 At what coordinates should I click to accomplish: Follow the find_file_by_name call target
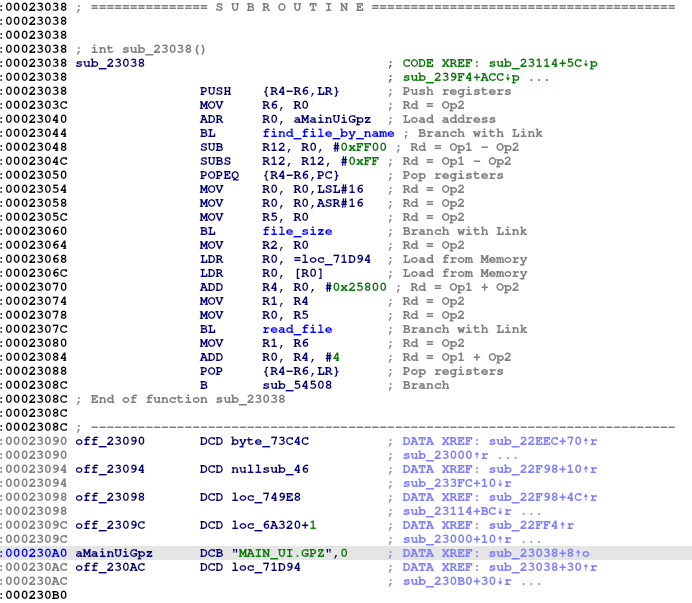coord(328,133)
